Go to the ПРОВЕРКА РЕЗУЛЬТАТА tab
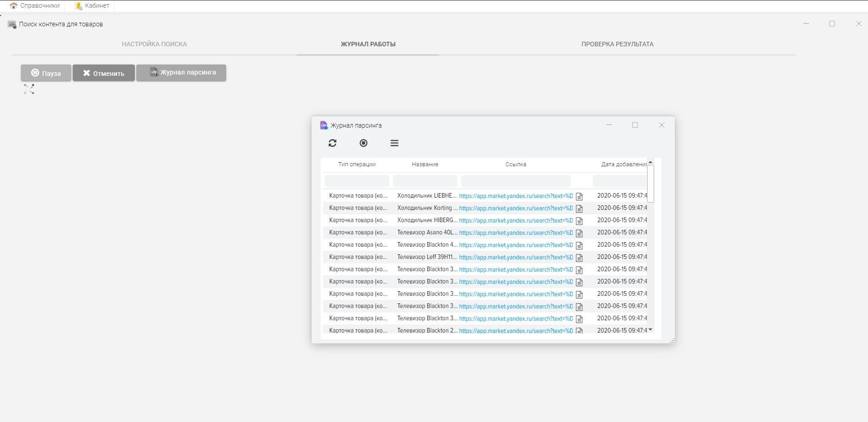The width and height of the screenshot is (868, 422). (617, 44)
